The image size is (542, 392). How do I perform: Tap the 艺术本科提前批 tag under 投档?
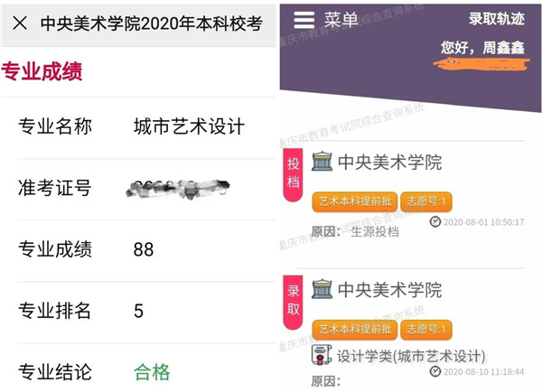click(354, 201)
